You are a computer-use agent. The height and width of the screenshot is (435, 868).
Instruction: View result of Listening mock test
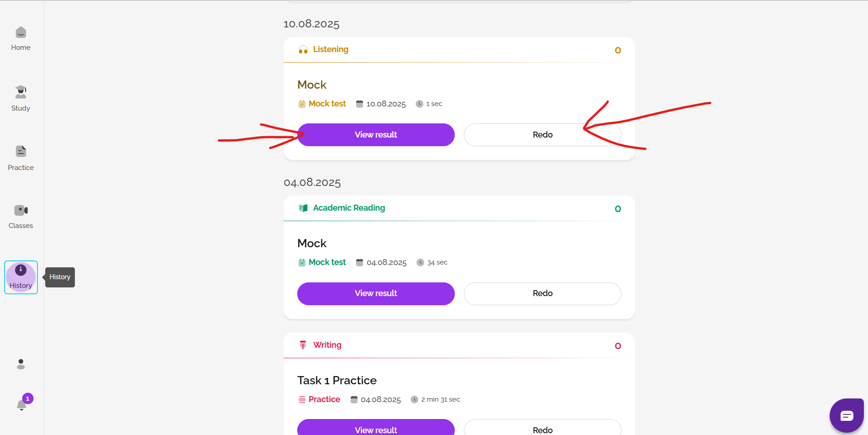tap(376, 135)
